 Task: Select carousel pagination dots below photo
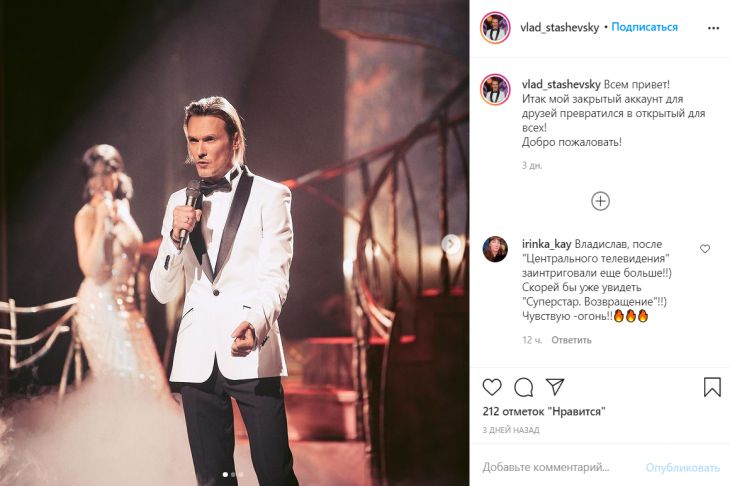[x=233, y=475]
